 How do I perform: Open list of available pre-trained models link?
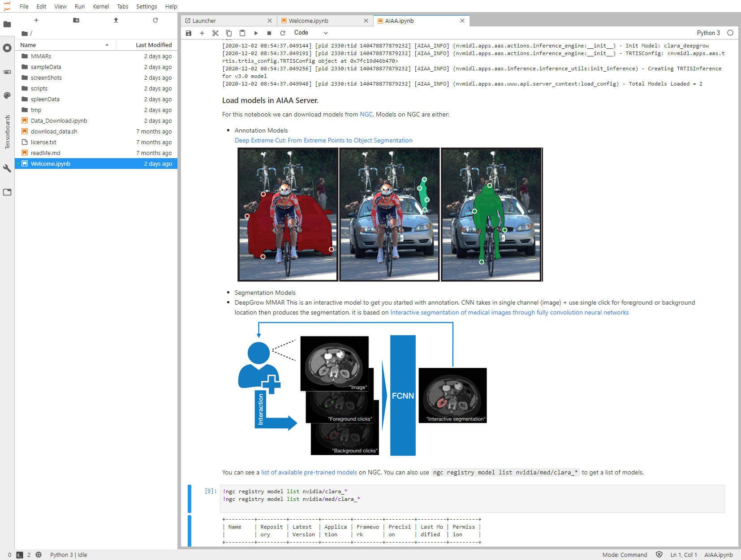pyautogui.click(x=309, y=472)
